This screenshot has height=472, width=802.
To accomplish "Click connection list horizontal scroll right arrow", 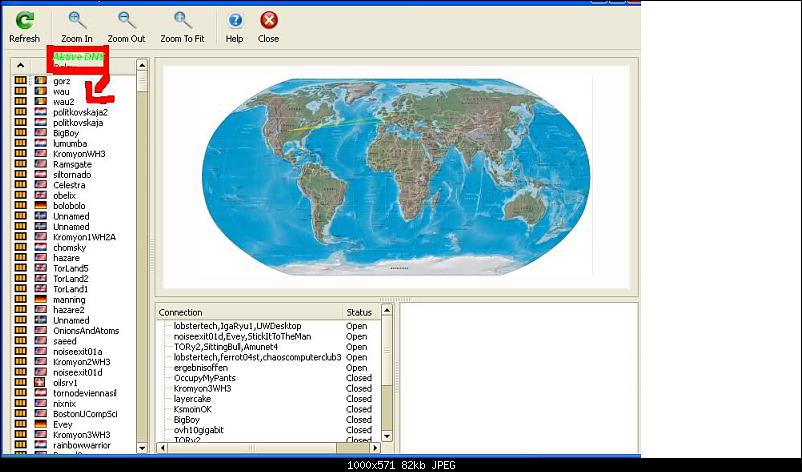I will tap(375, 448).
